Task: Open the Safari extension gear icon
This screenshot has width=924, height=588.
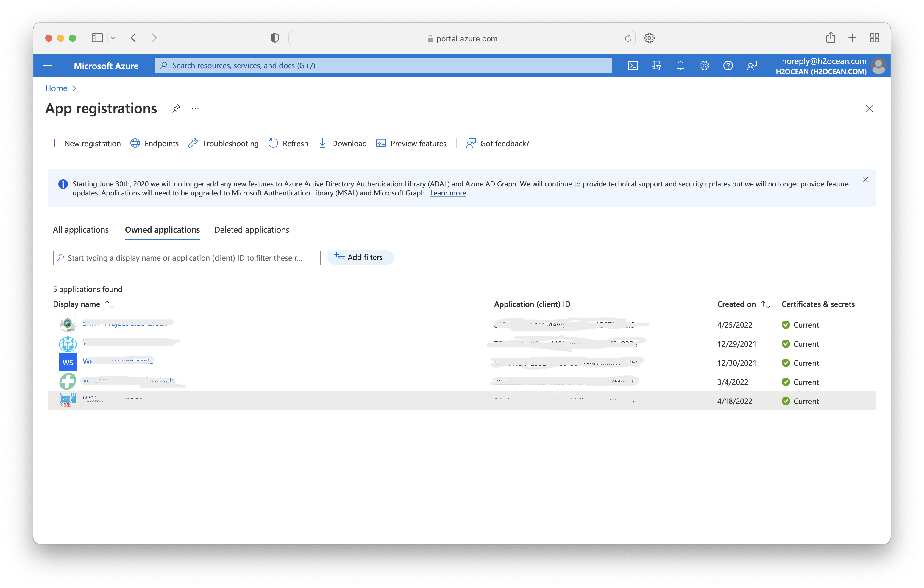Action: pos(649,38)
